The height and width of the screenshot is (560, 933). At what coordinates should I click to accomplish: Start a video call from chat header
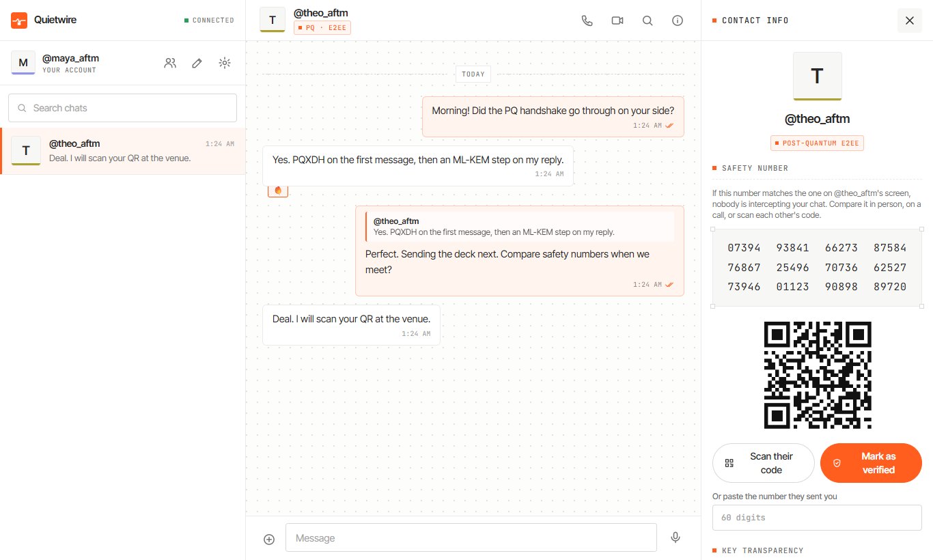tap(617, 20)
